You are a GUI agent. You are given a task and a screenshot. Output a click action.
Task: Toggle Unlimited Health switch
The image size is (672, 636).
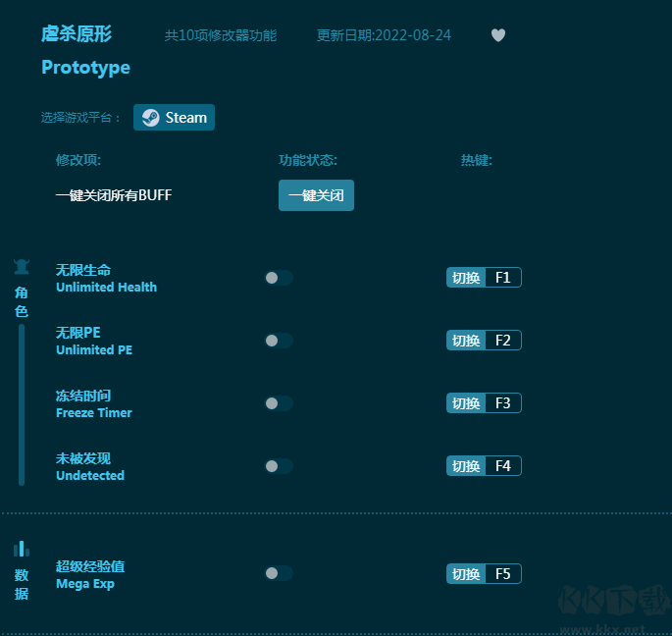pyautogui.click(x=278, y=278)
